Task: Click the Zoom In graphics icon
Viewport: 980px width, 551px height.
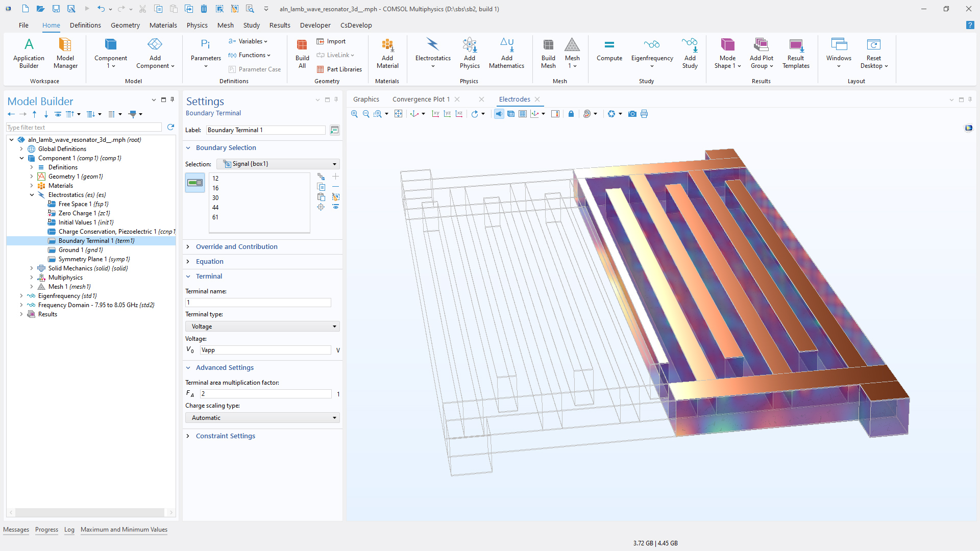Action: (354, 114)
